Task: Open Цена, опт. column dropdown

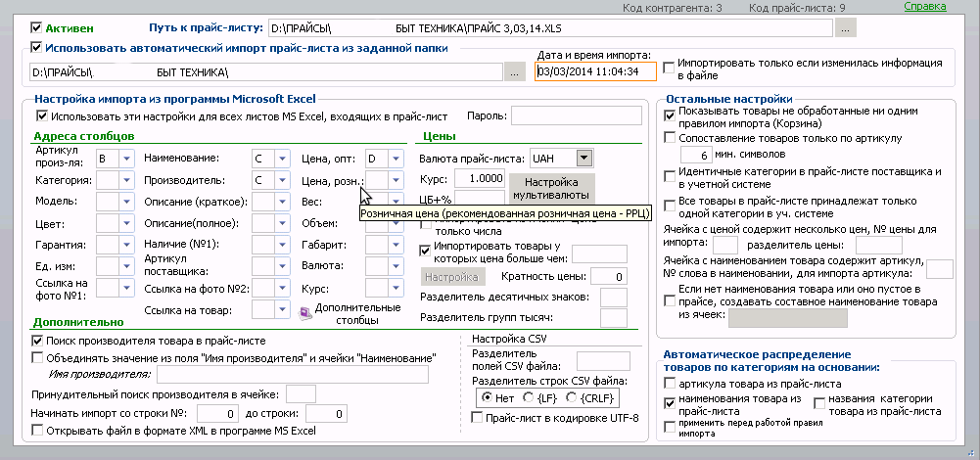Action: click(x=396, y=159)
